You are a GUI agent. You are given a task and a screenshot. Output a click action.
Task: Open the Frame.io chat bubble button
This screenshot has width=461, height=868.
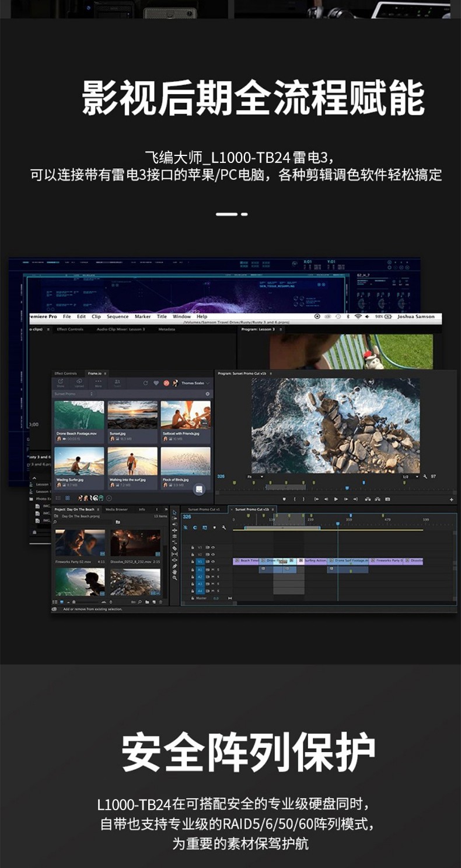199,489
